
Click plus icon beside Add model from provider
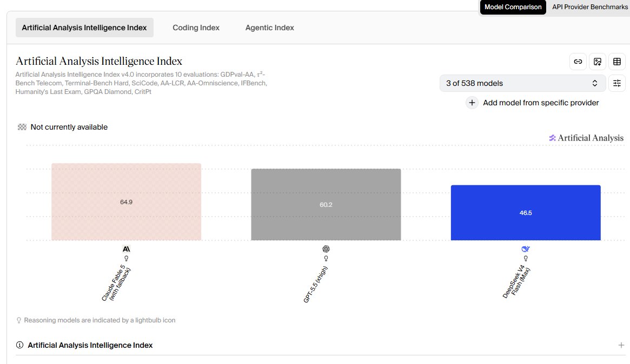click(472, 103)
